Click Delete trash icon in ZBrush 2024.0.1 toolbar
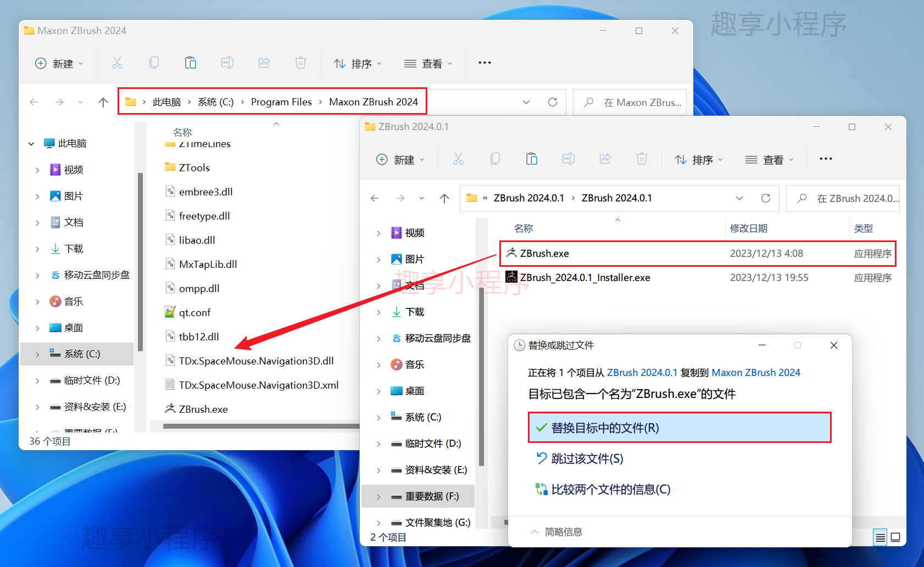 pyautogui.click(x=642, y=159)
